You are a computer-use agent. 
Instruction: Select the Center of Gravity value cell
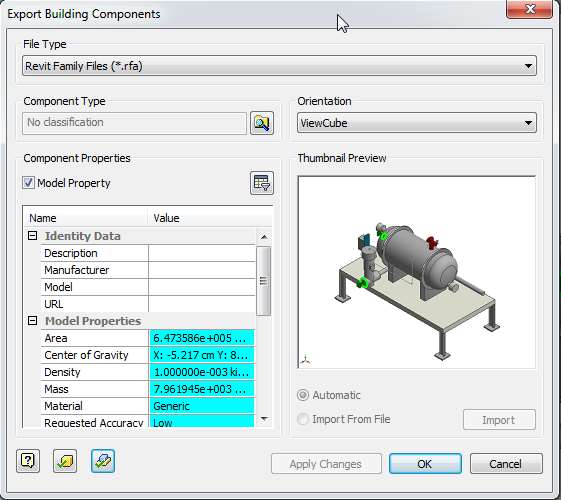pyautogui.click(x=202, y=355)
